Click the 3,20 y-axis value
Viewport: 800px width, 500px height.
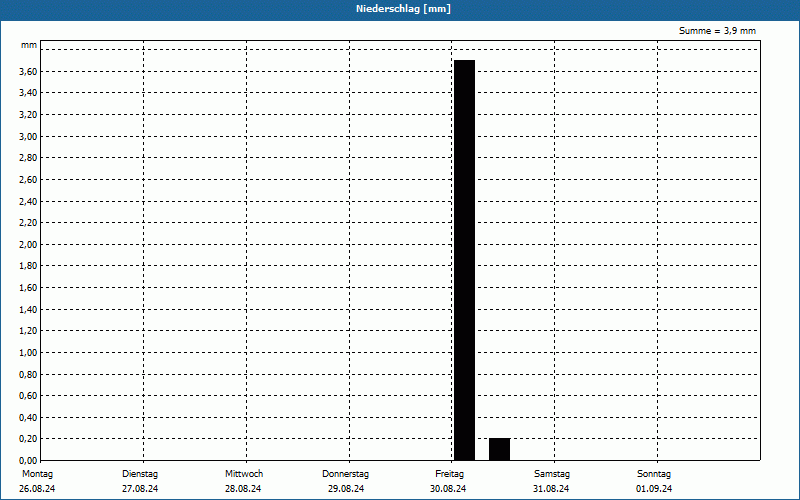28,115
